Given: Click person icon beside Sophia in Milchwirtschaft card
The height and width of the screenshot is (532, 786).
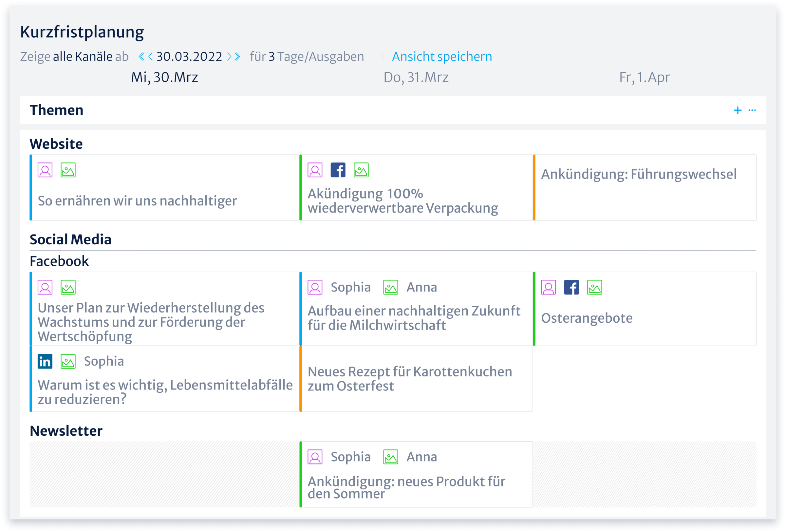Looking at the screenshot, I should coord(315,288).
